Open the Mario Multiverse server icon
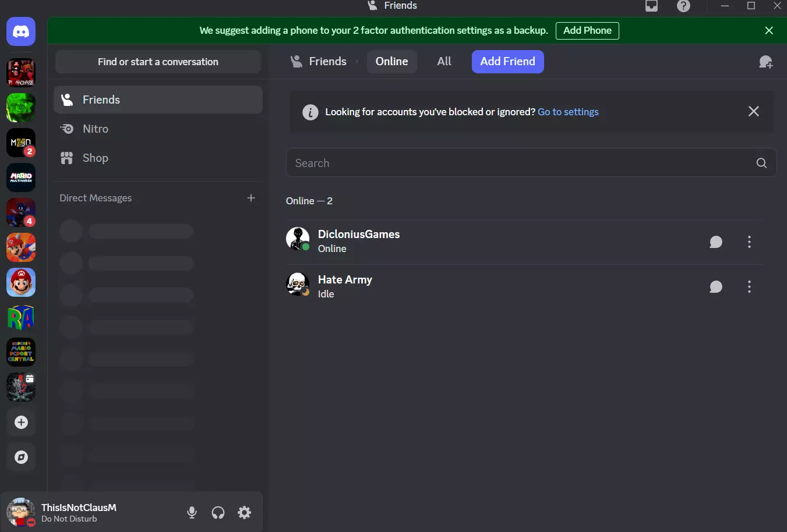Screen dimensions: 787x532 [21, 178]
